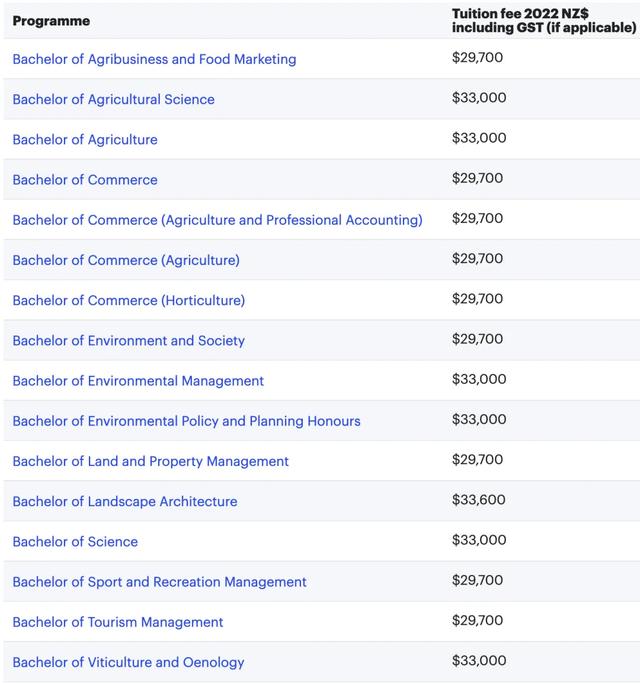Click Bachelor of Commerce (Agriculture) link

[x=126, y=260]
